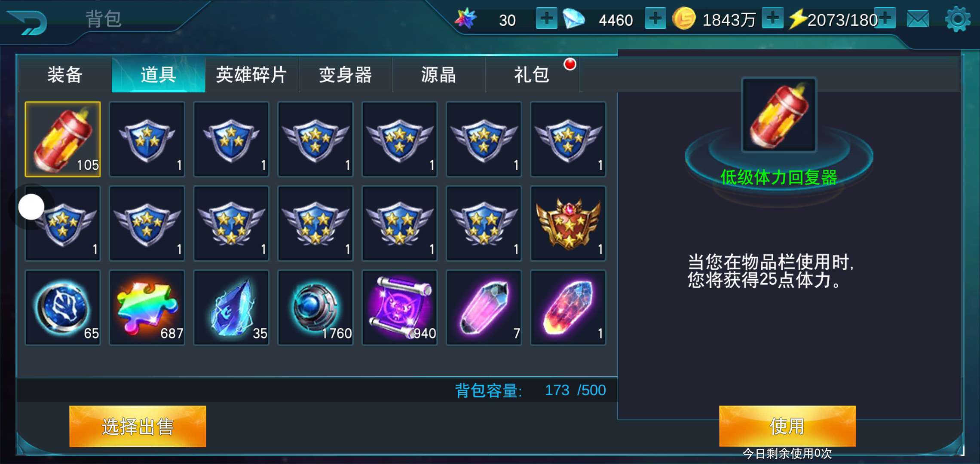Open the mail envelope icon
The height and width of the screenshot is (464, 980).
point(918,19)
